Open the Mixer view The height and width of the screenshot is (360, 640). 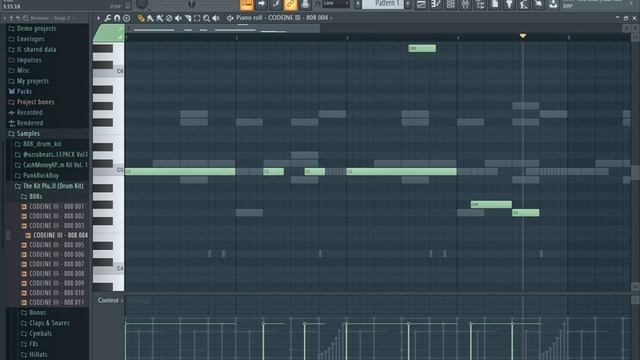pos(465,4)
